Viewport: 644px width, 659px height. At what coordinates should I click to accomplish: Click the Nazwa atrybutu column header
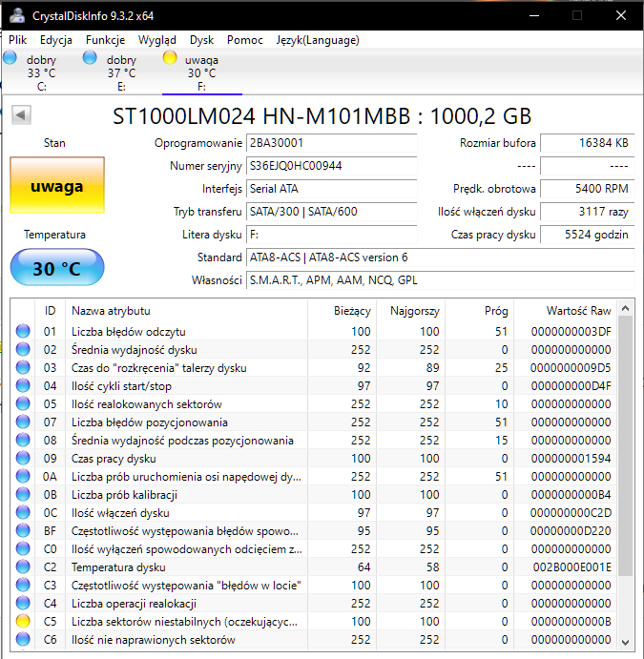coord(186,311)
